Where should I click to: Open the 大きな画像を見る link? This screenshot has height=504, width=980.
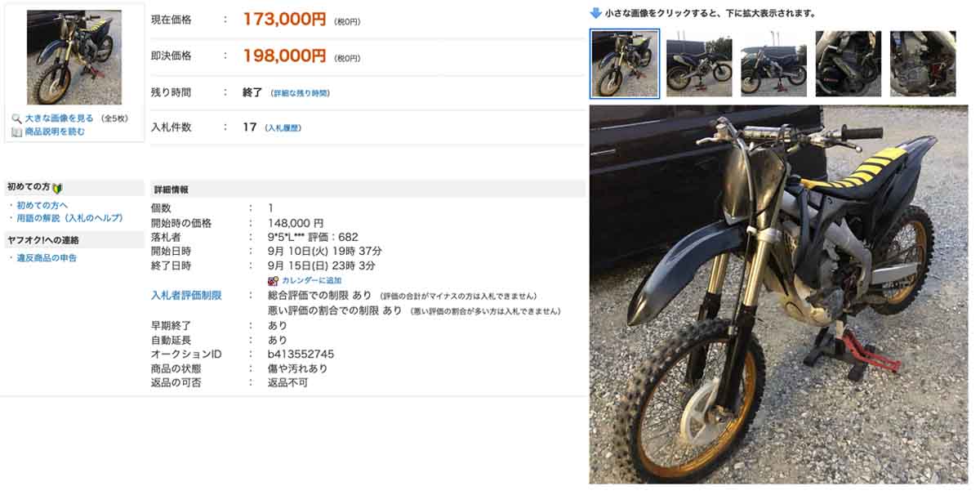59,119
